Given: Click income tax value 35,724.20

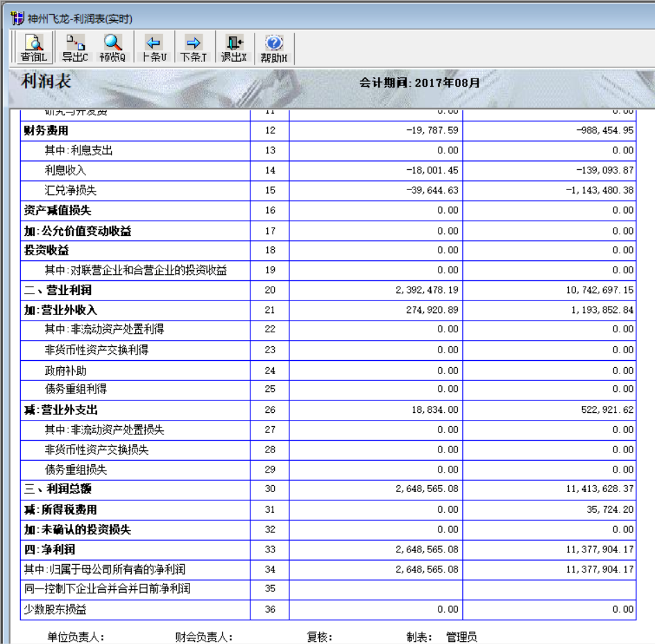Looking at the screenshot, I should [610, 509].
